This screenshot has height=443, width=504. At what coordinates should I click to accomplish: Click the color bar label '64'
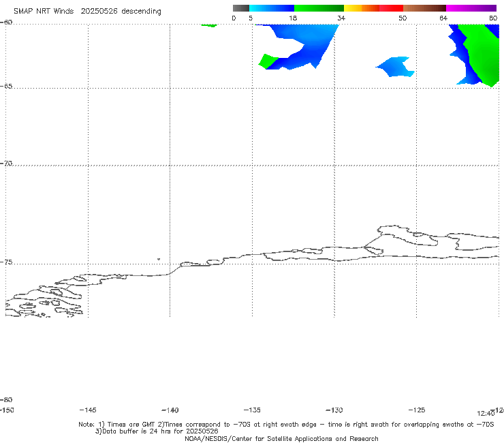(x=443, y=18)
